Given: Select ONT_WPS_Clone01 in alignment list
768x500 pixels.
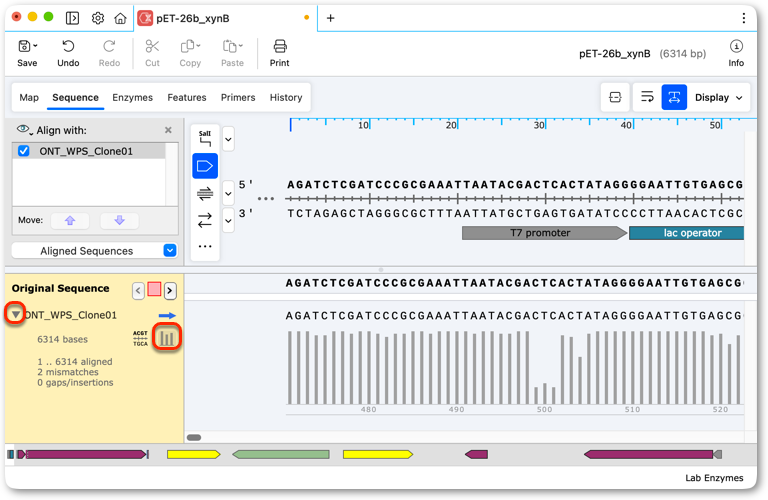Looking at the screenshot, I should pyautogui.click(x=89, y=151).
